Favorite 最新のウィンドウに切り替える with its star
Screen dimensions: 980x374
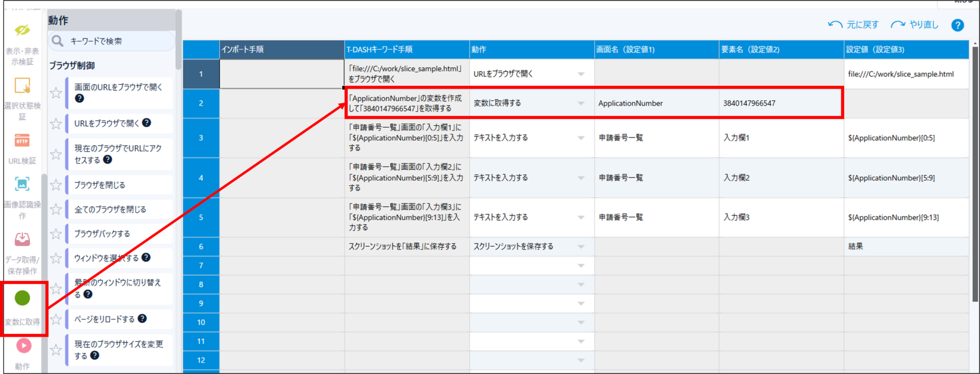tap(56, 289)
